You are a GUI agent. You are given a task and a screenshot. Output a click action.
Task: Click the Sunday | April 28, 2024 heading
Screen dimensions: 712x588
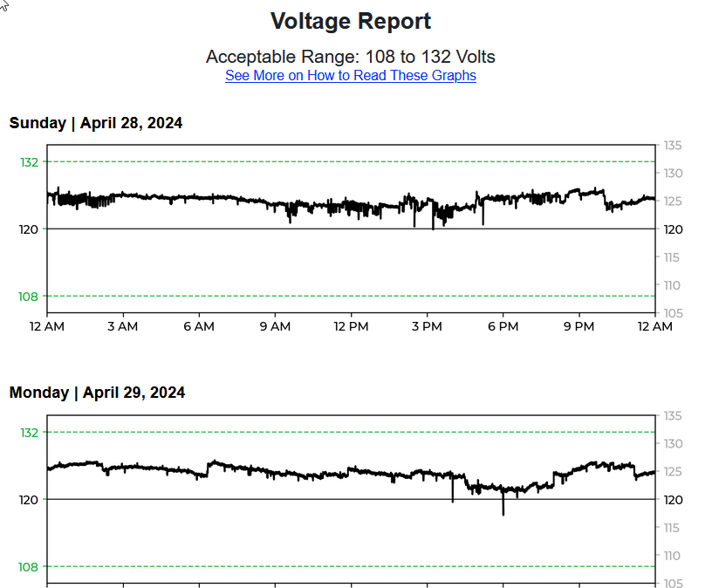pos(96,123)
